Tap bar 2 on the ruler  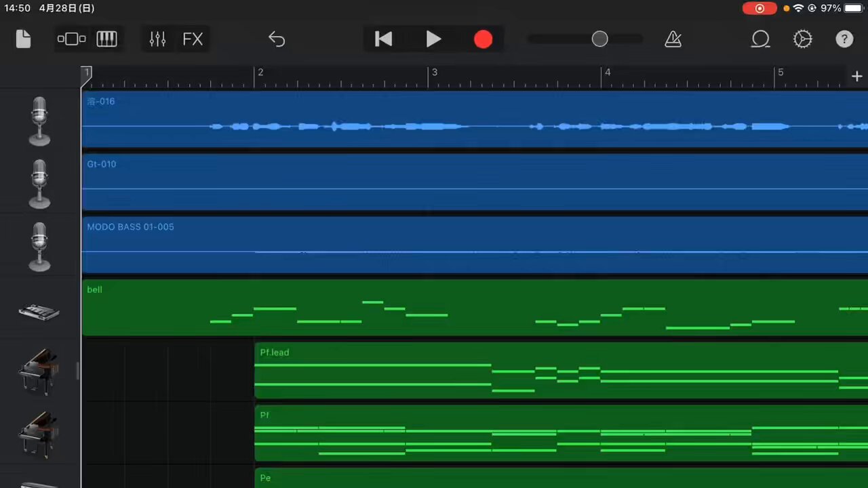point(260,72)
